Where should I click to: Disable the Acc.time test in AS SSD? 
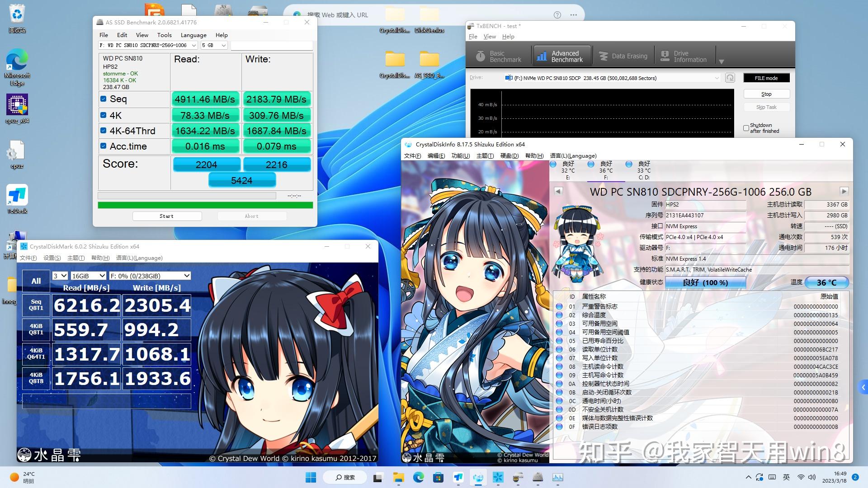104,145
